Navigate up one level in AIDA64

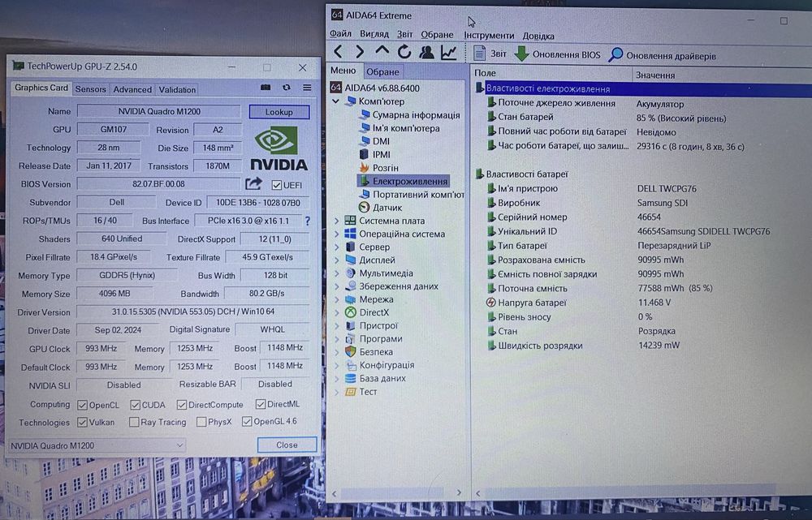coord(382,51)
